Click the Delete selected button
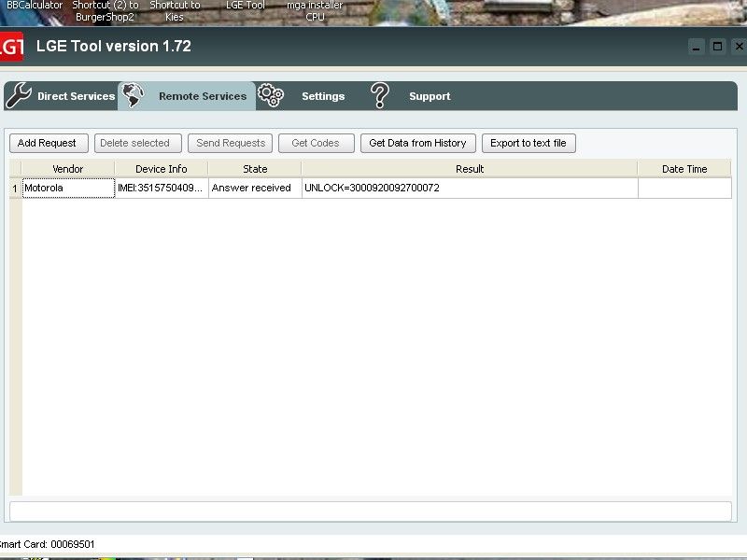Viewport: 747px width, 560px height. pos(137,144)
